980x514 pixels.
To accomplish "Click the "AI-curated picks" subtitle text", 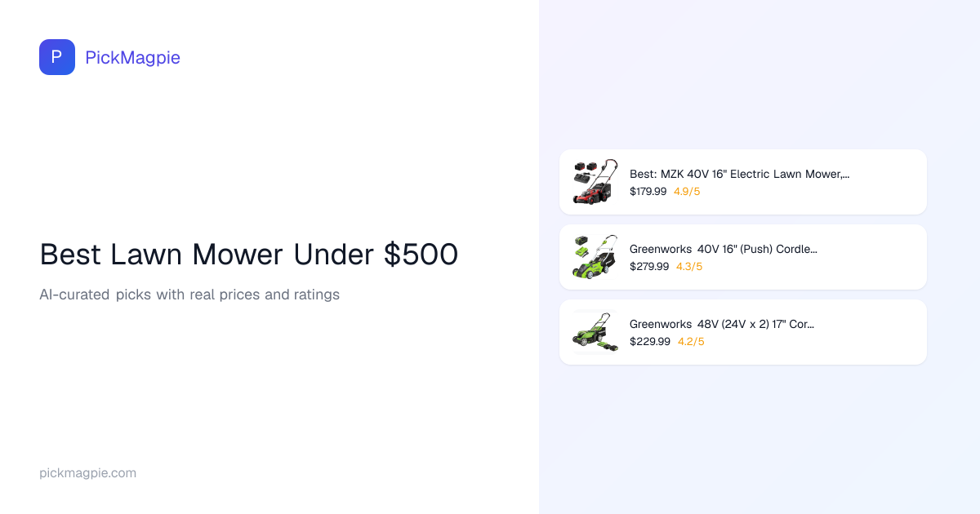I will [189, 295].
